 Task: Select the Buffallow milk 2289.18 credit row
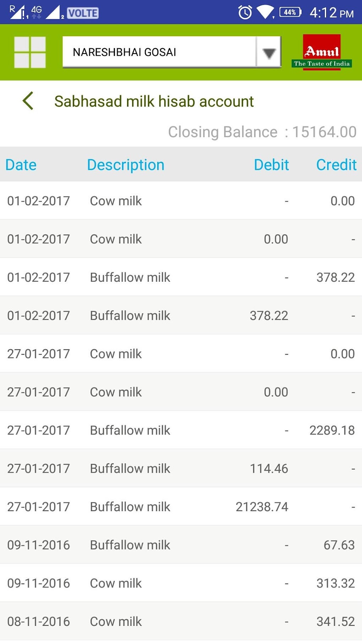click(x=181, y=430)
